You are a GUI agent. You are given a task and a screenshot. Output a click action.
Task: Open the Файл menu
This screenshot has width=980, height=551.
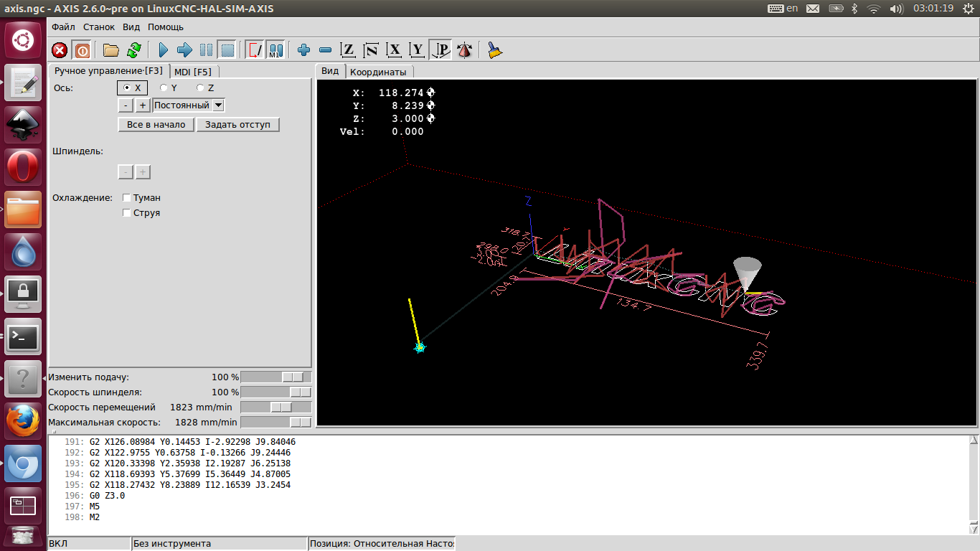(63, 27)
